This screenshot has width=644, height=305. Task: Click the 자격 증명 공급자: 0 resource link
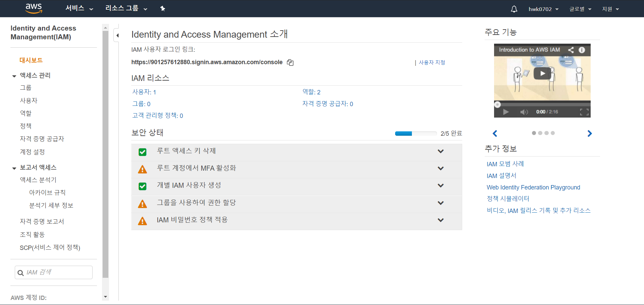(x=328, y=104)
